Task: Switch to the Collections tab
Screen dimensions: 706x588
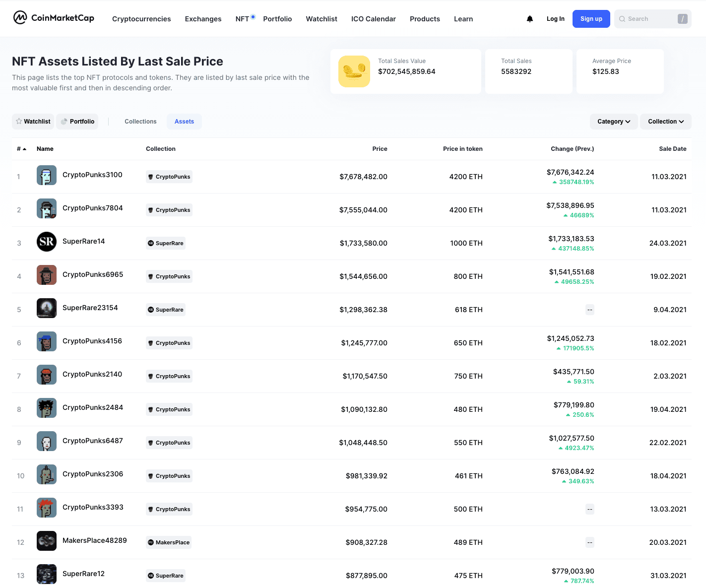Action: 140,122
